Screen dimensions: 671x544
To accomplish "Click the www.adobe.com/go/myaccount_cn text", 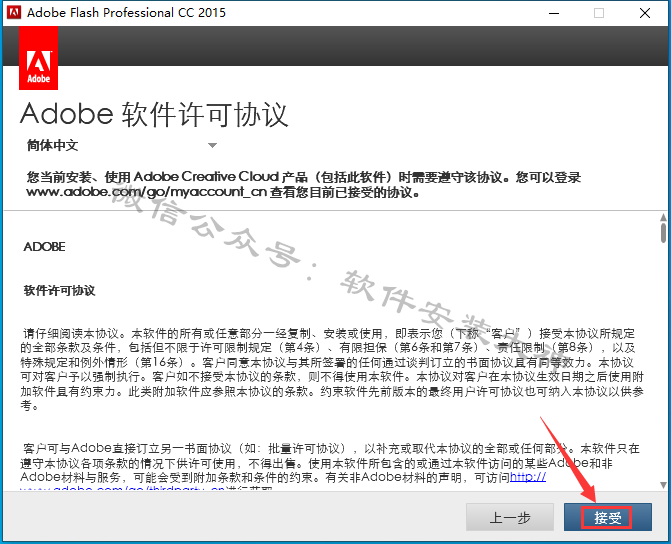I will (146, 192).
